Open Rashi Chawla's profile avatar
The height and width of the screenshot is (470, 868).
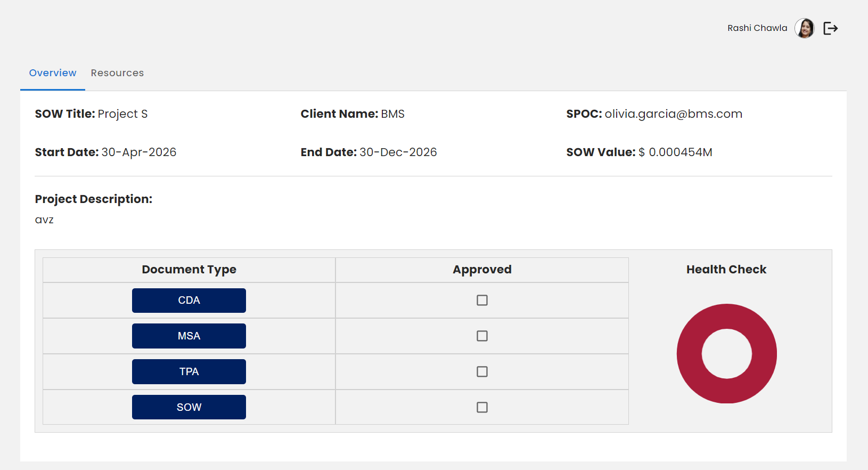pyautogui.click(x=804, y=28)
